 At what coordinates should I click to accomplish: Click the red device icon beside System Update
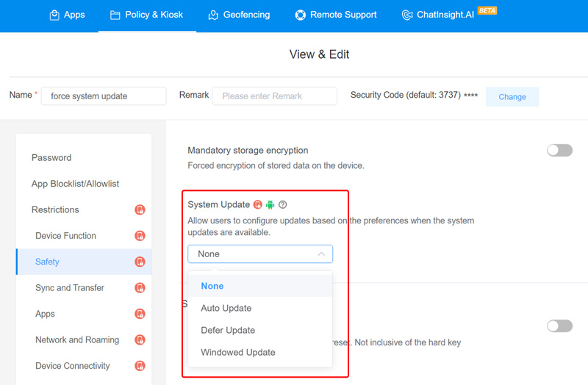click(258, 205)
